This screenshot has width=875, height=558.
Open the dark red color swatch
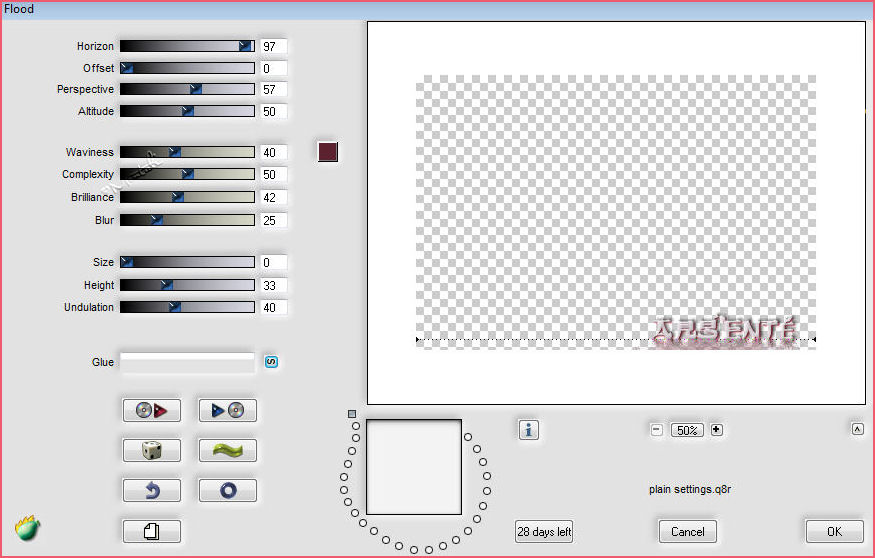pos(327,152)
